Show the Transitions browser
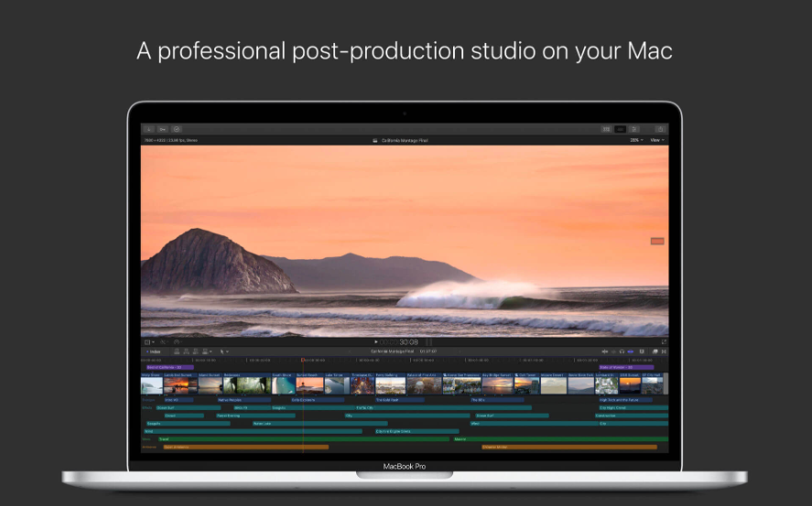 [x=664, y=351]
